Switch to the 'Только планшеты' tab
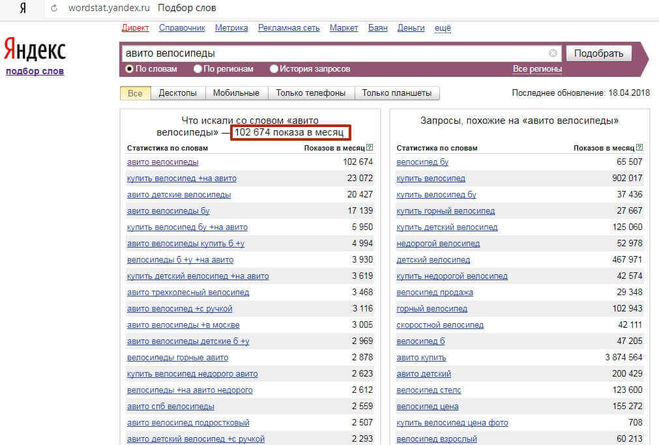659x445 pixels. coord(397,93)
